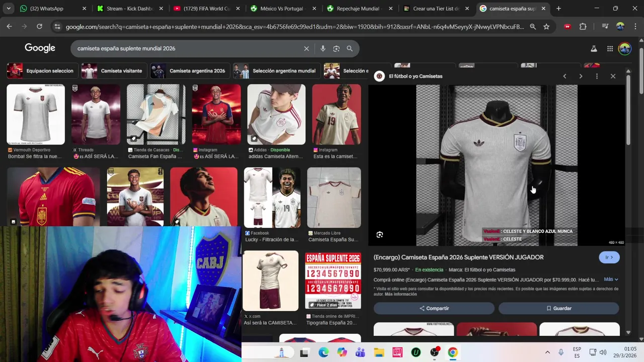Open the Tienda de Casacas shirt thumbnail
Image resolution: width=644 pixels, height=362 pixels.
156,115
